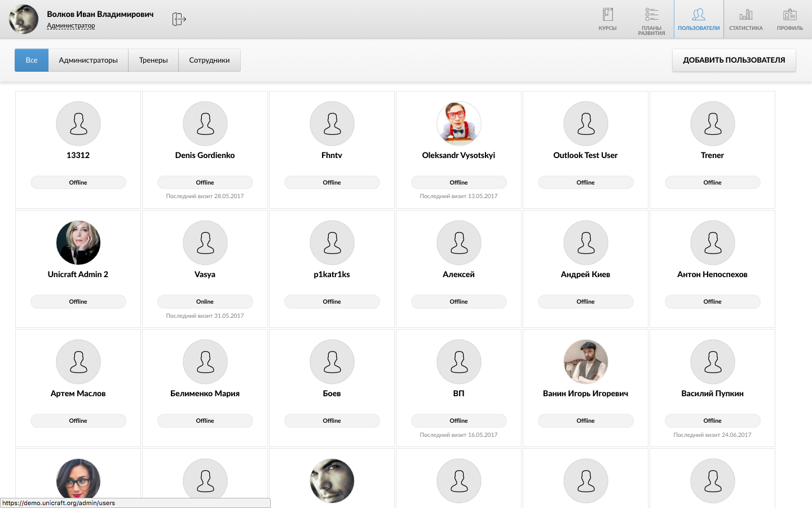This screenshot has width=812, height=508.
Task: Open the Trener user name
Action: 713,155
